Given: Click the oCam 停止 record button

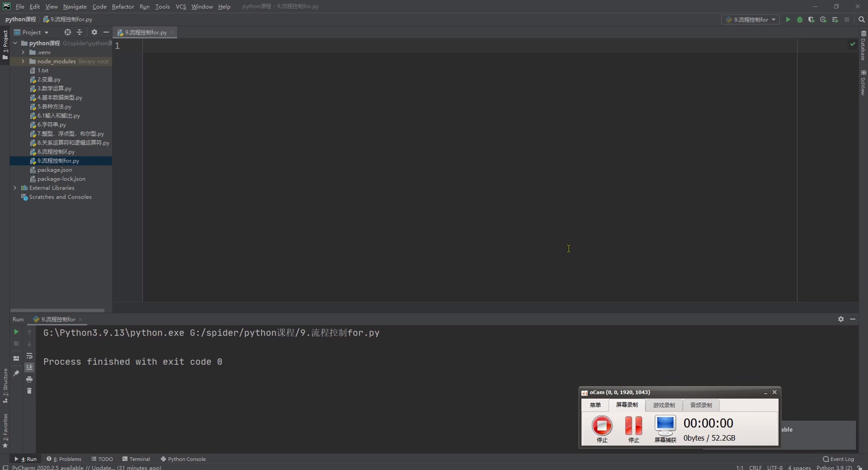Looking at the screenshot, I should (602, 426).
